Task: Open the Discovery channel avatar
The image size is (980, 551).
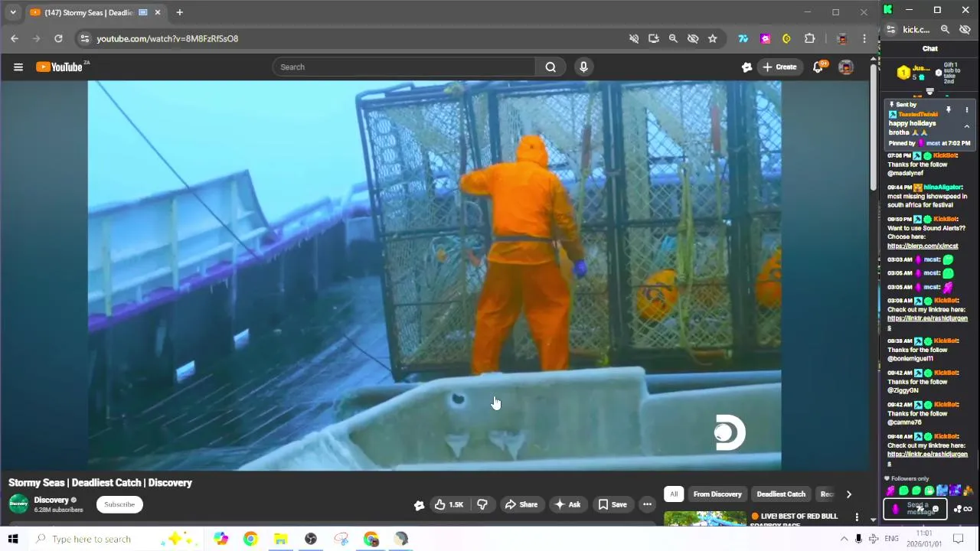Action: tap(18, 504)
